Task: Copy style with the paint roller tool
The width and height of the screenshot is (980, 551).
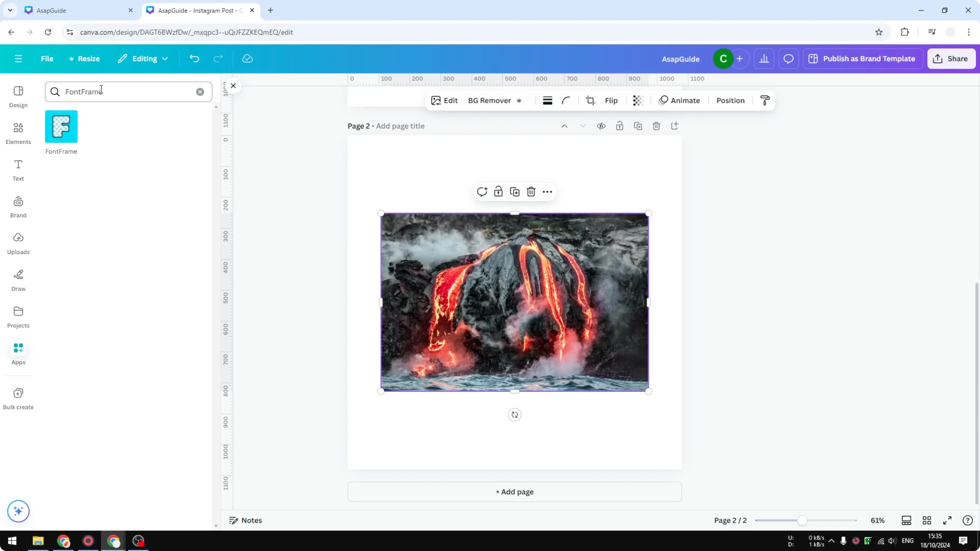Action: [x=765, y=100]
